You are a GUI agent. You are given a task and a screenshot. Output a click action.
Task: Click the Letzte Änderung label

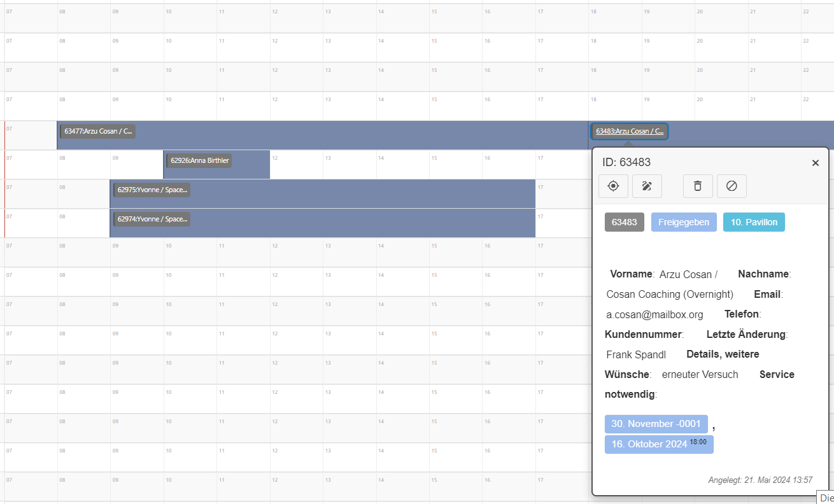746,335
